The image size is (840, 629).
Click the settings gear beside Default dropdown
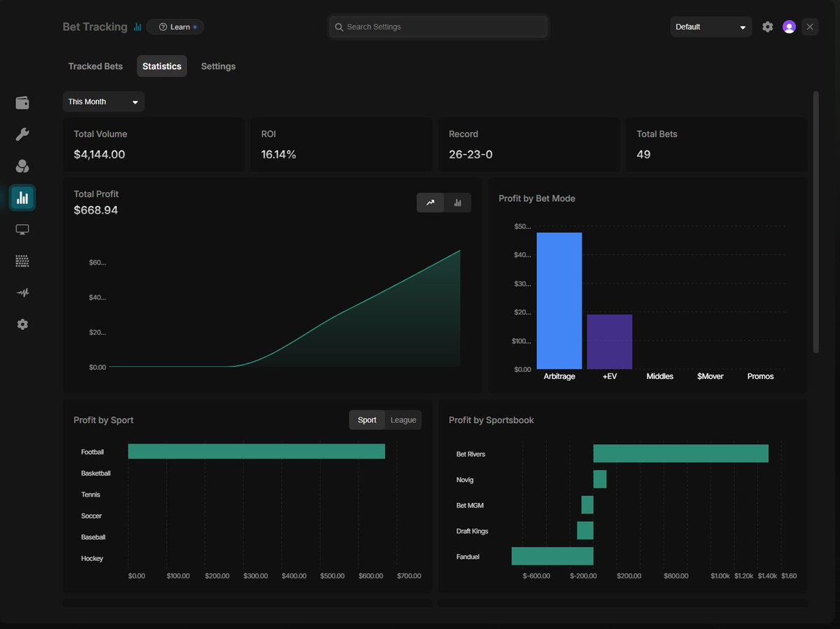[768, 27]
